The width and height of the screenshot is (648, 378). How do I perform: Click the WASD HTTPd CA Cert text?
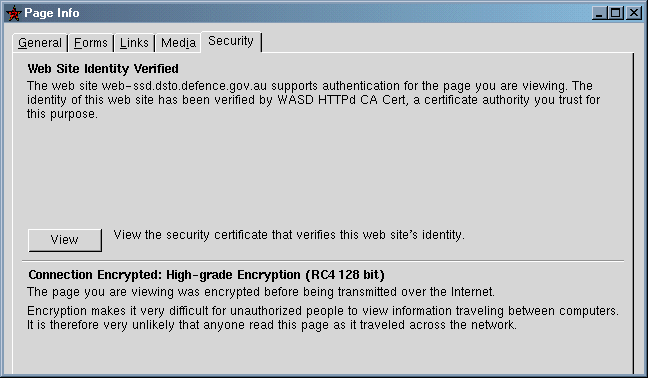[x=341, y=100]
